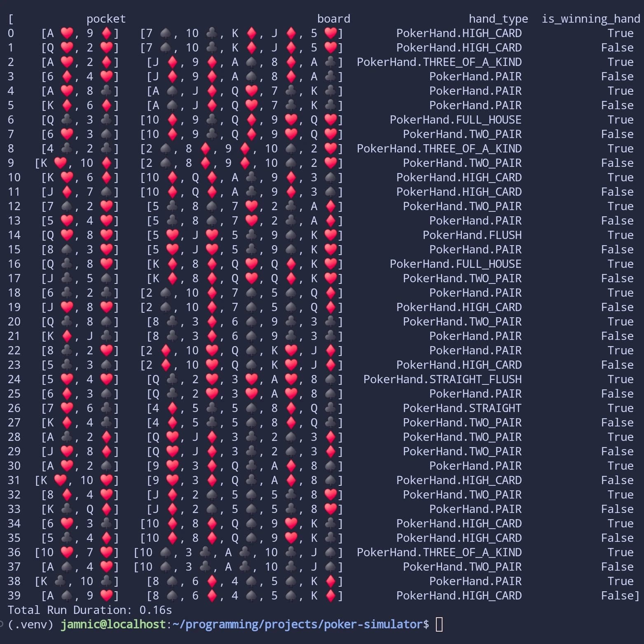This screenshot has height=644, width=644.
Task: Click 'PokerHand.TWO_PAIR' in row 7
Action: 462,134
